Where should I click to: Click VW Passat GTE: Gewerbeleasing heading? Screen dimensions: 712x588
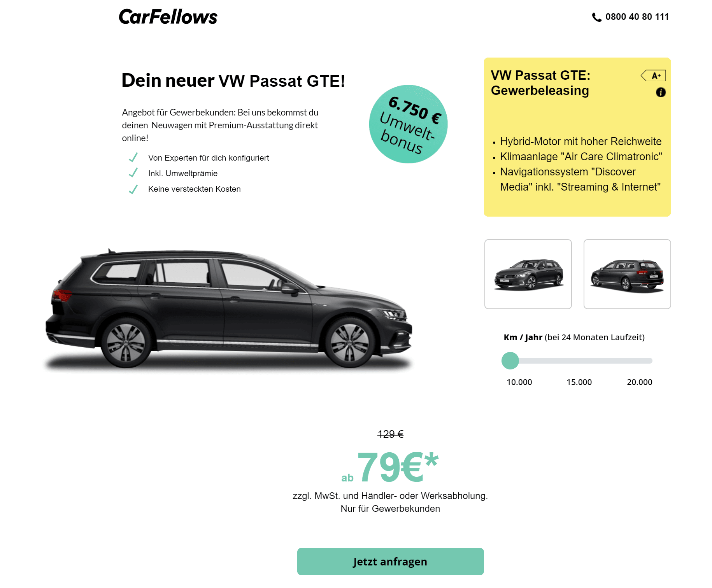(x=540, y=82)
